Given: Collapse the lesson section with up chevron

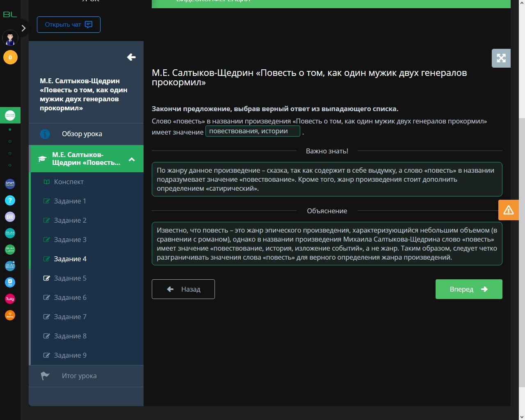Looking at the screenshot, I should (132, 159).
